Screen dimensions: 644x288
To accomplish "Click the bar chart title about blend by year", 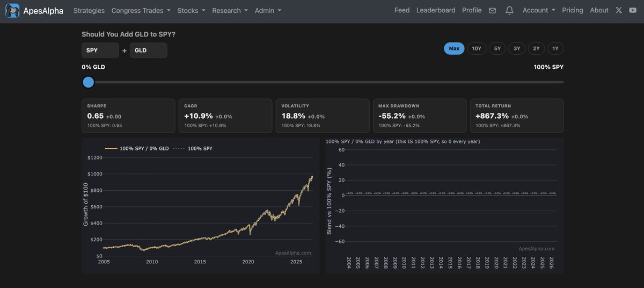I will pyautogui.click(x=403, y=141).
